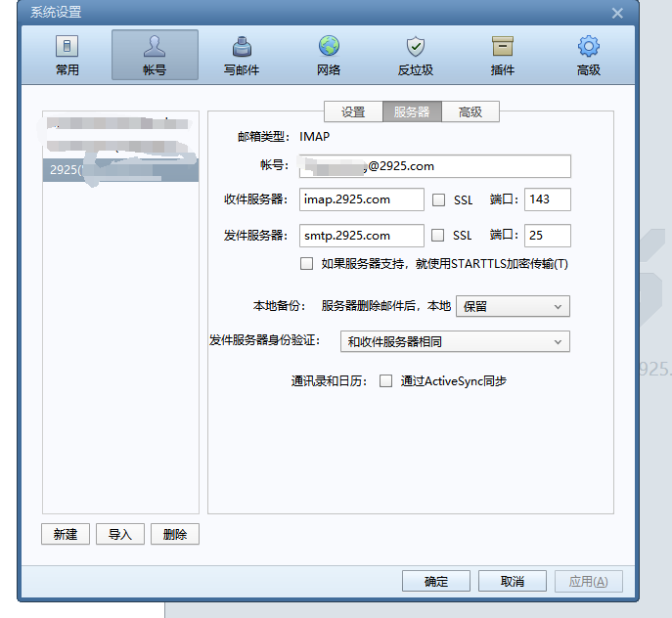Click the 删除 button
The image size is (672, 618).
pyautogui.click(x=175, y=534)
